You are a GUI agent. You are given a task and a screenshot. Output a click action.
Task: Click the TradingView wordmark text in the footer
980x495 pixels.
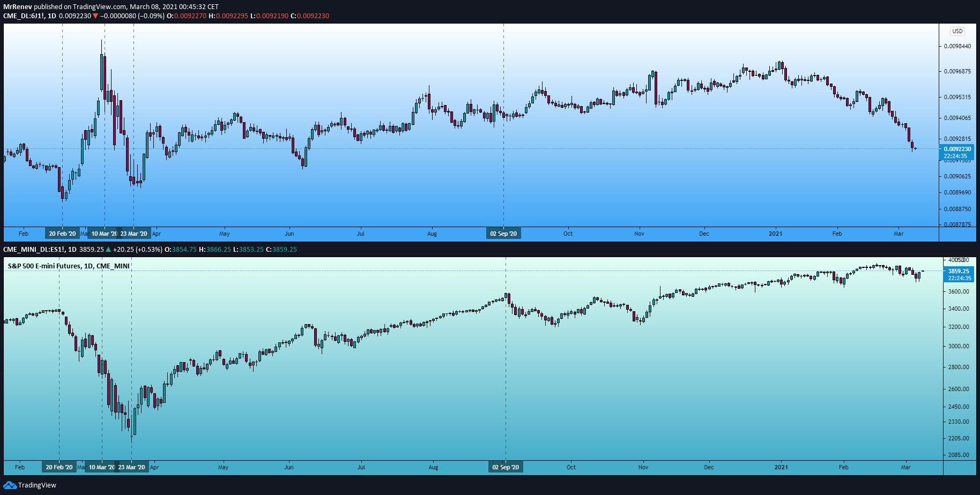coord(37,485)
